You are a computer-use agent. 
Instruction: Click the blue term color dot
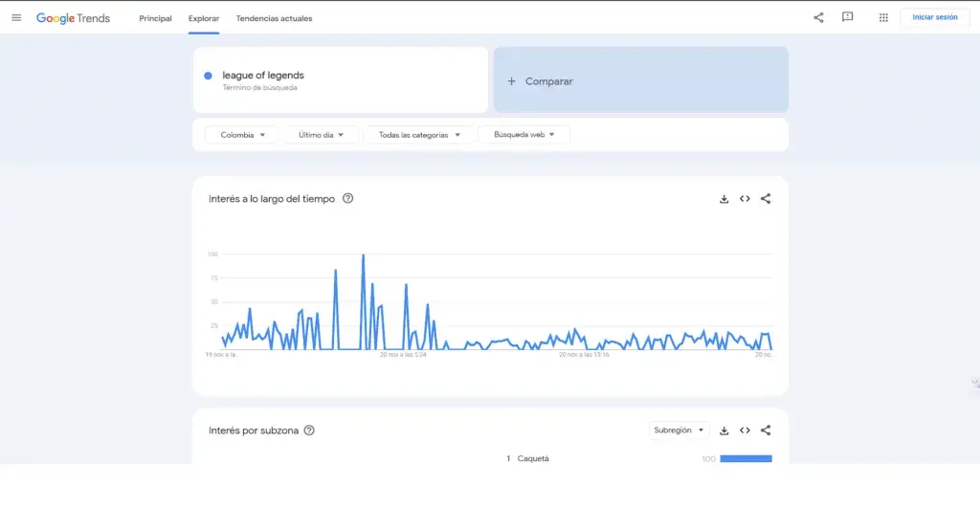(x=208, y=76)
